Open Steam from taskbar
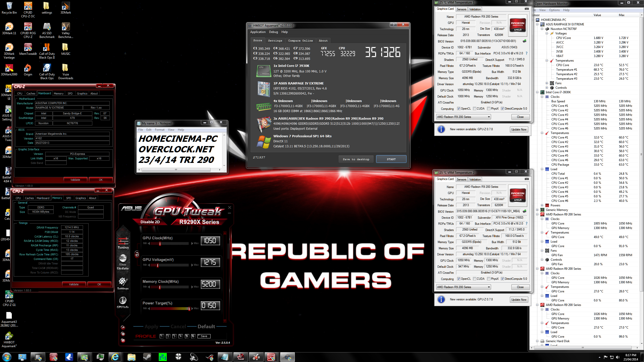 click(x=147, y=357)
